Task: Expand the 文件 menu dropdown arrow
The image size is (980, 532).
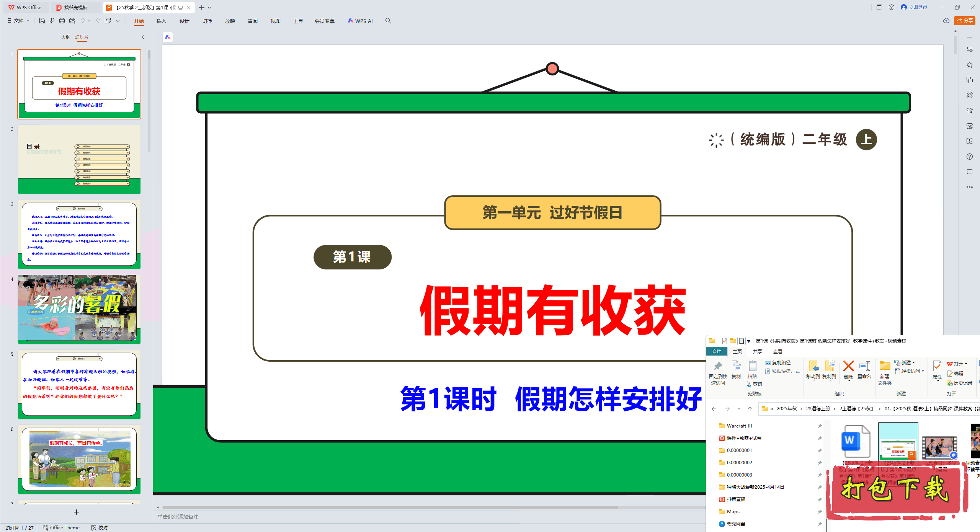Action: [x=28, y=21]
